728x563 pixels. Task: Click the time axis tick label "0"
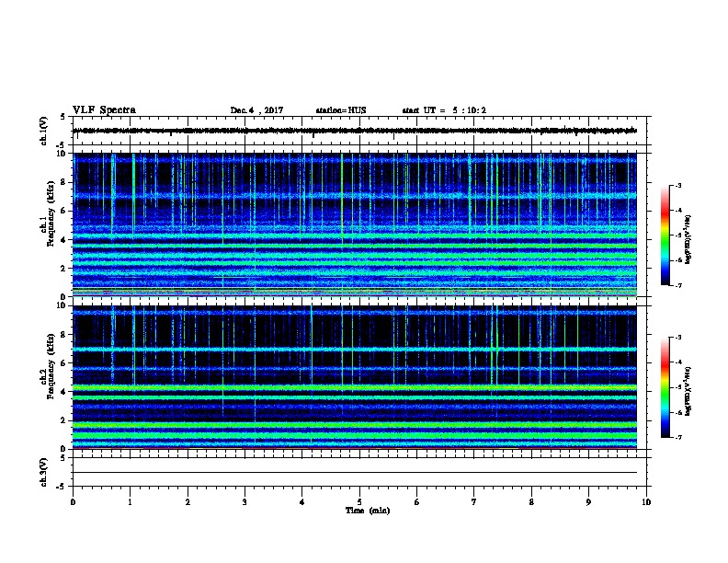73,502
